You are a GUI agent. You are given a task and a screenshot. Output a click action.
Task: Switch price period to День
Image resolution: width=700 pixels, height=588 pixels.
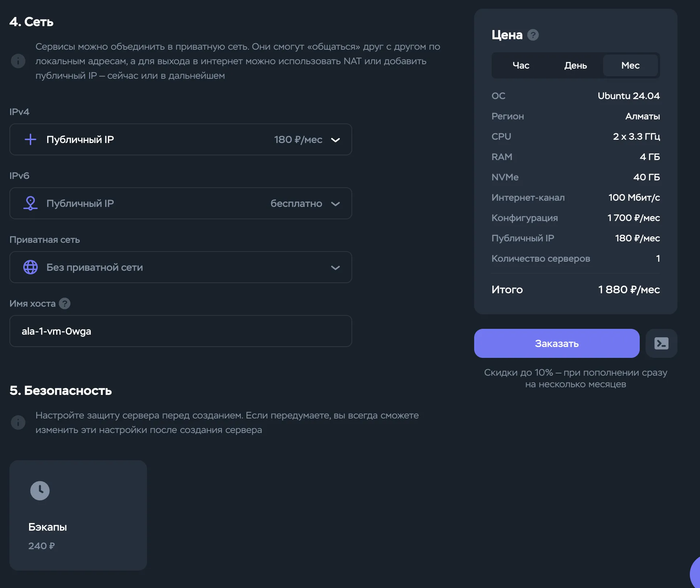(x=575, y=65)
